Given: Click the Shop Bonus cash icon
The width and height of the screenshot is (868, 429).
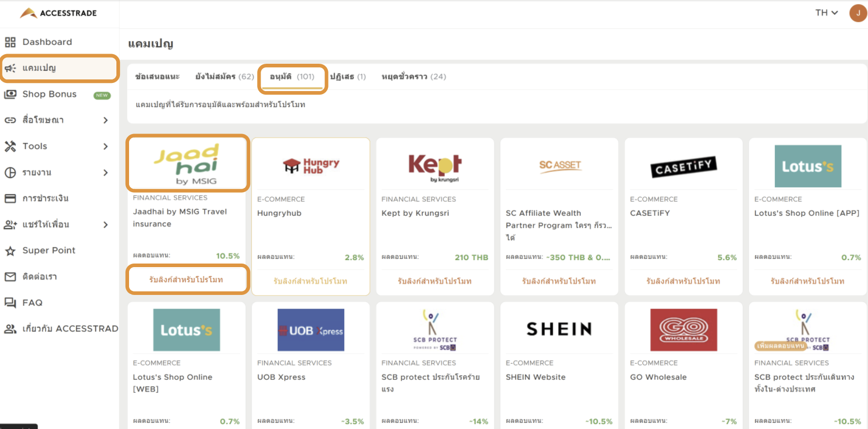Looking at the screenshot, I should [10, 94].
